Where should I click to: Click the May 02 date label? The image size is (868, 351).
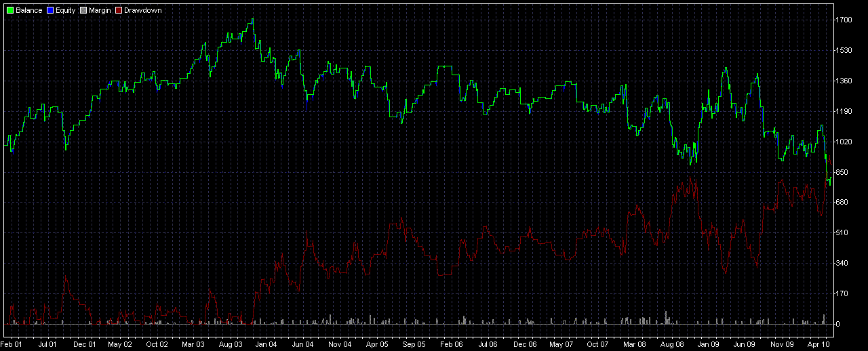pyautogui.click(x=120, y=344)
